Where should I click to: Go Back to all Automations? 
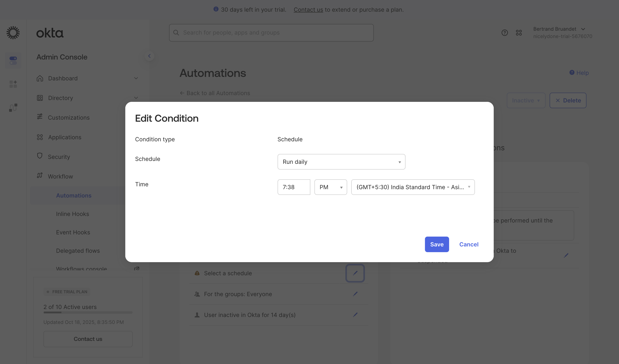tap(215, 93)
